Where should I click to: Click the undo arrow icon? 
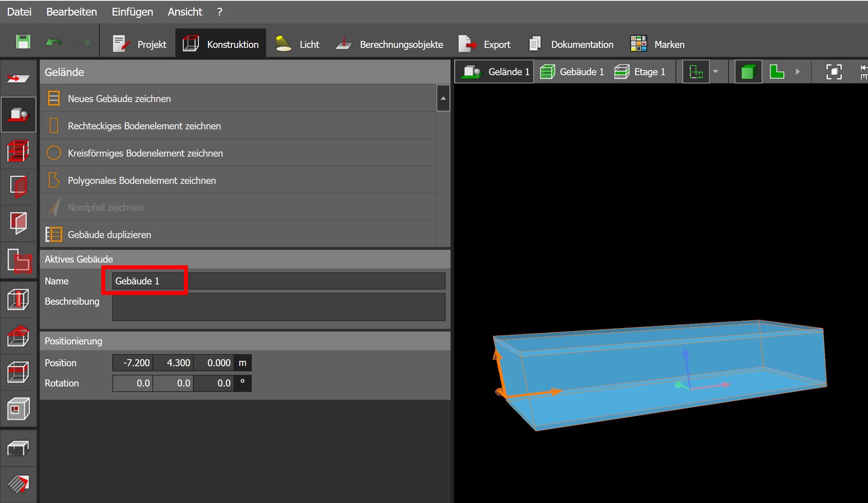(53, 42)
